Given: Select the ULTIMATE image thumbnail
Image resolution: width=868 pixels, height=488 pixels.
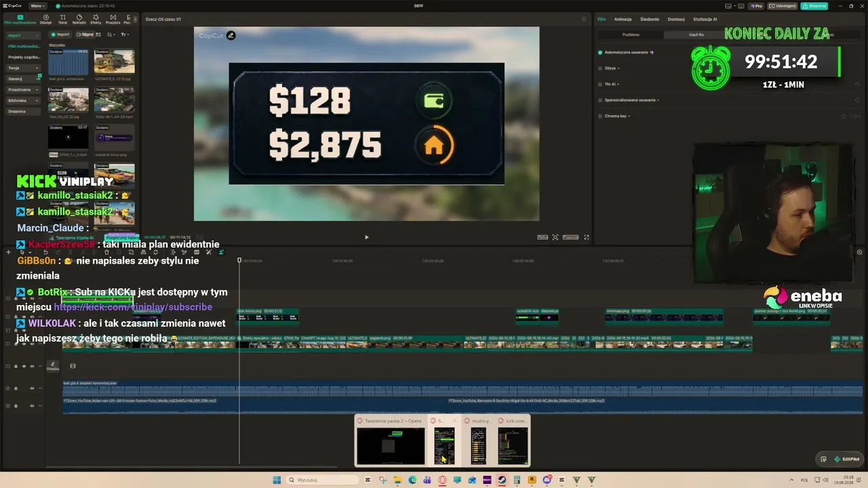Looking at the screenshot, I should (115, 62).
